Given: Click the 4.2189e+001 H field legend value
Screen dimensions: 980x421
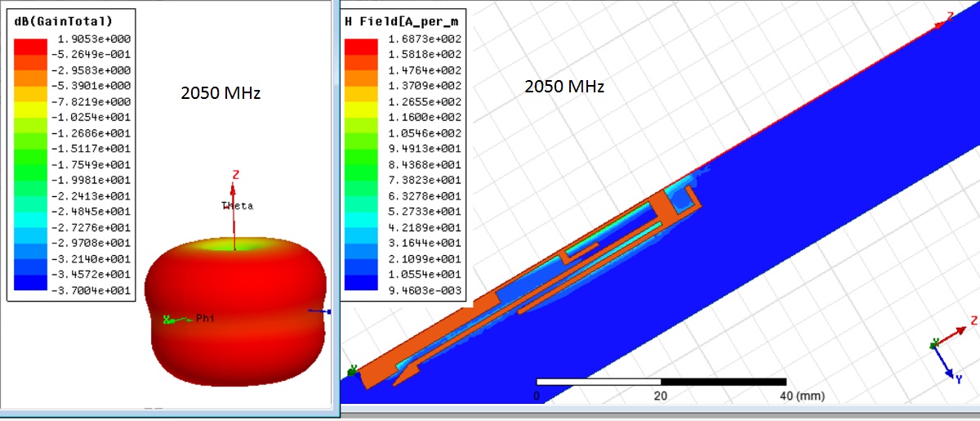Looking at the screenshot, I should [x=425, y=227].
